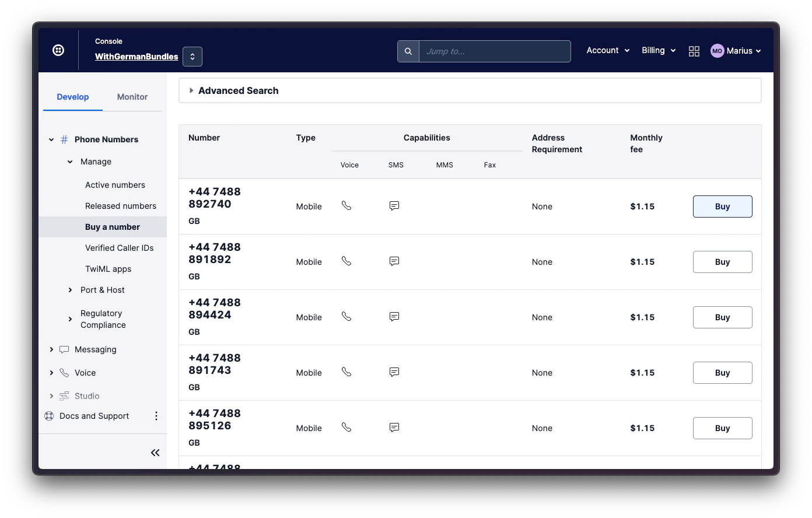
Task: Expand the Regulatory Compliance section
Action: coord(70,319)
